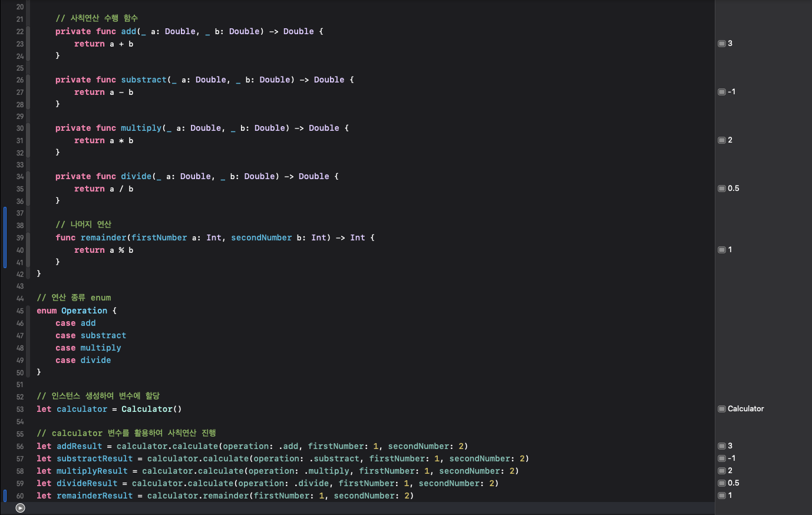Click the 'divide' function name in its declaration
812x515 pixels.
click(136, 176)
